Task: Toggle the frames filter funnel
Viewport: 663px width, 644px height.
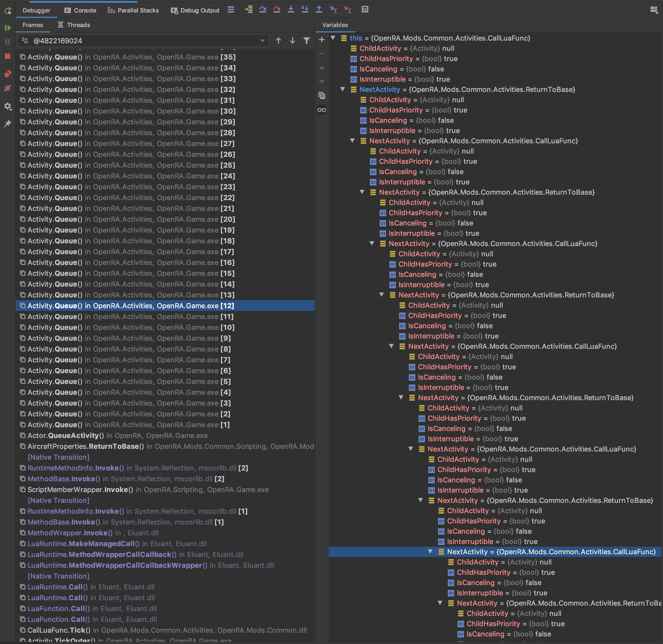Action: 306,41
